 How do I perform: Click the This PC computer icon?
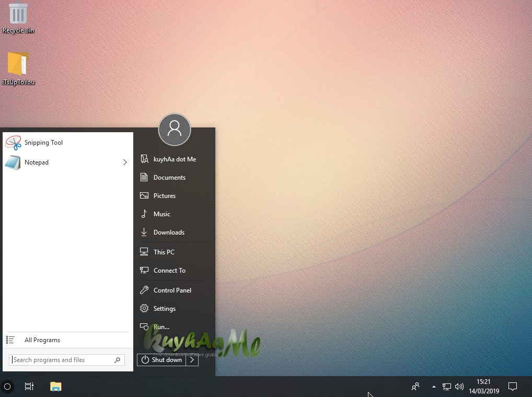tap(144, 252)
